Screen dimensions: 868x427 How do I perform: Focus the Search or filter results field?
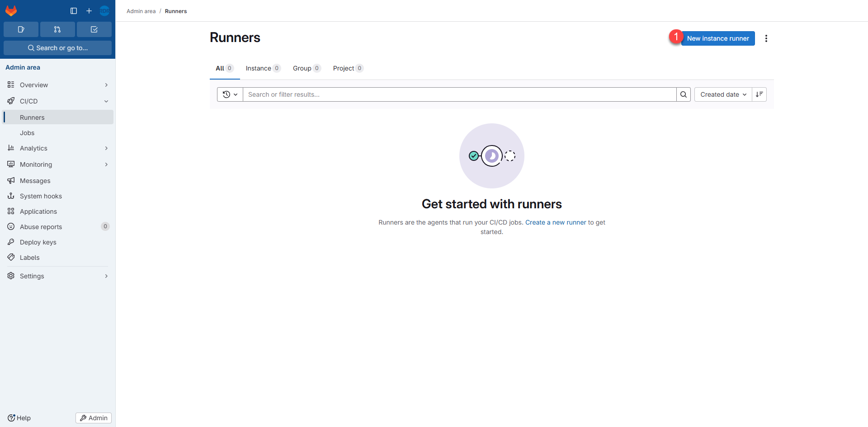point(459,94)
